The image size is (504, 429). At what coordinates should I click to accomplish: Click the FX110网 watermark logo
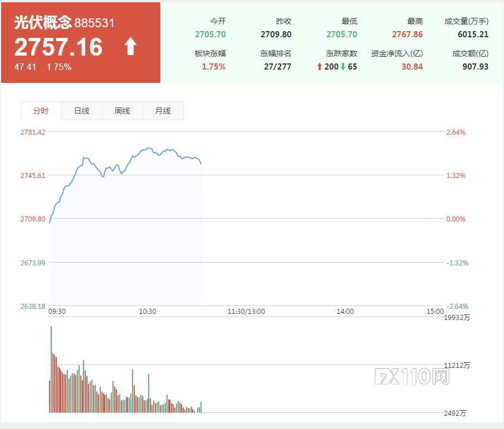pyautogui.click(x=412, y=377)
